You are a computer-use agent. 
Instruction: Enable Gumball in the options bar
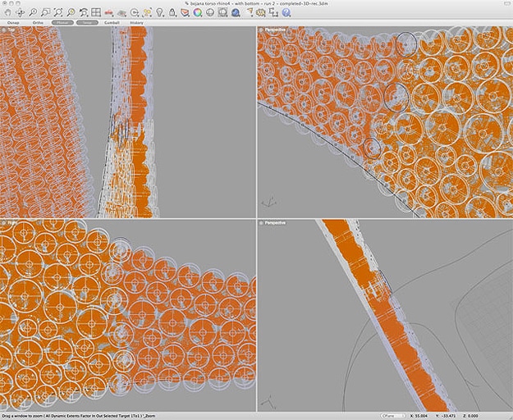pos(112,23)
